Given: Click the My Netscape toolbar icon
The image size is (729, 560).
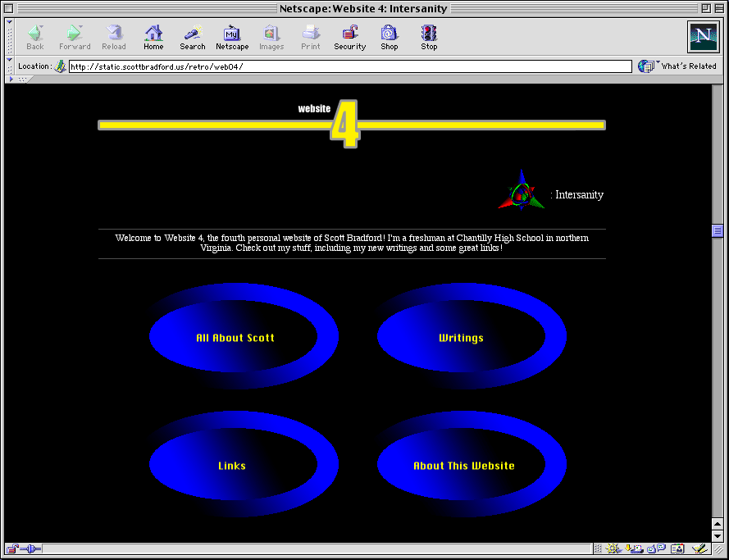Looking at the screenshot, I should (x=232, y=37).
